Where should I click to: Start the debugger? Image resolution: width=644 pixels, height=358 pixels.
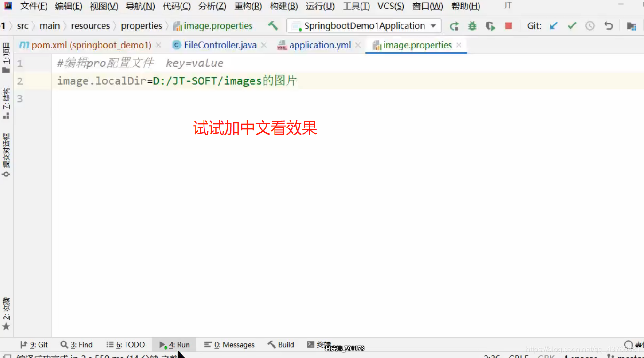click(x=471, y=26)
